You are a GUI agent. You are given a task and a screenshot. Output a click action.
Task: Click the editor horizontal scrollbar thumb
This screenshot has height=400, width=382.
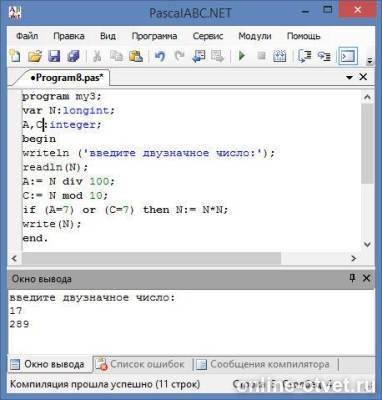pos(151,258)
